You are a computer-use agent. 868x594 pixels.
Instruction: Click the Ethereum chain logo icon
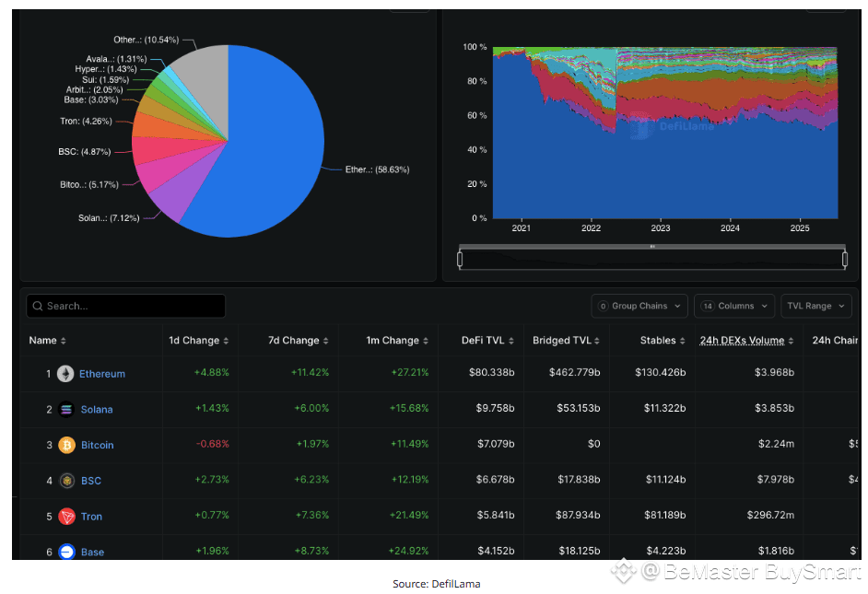tap(65, 374)
